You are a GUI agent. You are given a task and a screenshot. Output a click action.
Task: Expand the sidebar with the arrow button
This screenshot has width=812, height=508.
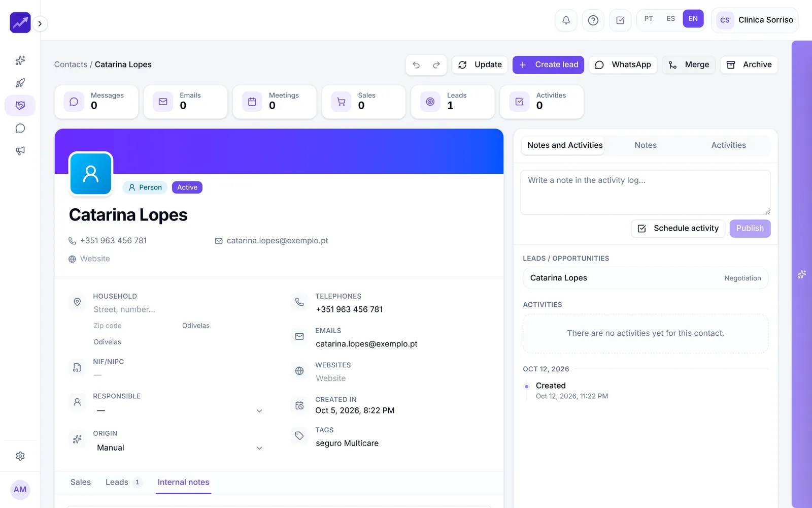[40, 23]
